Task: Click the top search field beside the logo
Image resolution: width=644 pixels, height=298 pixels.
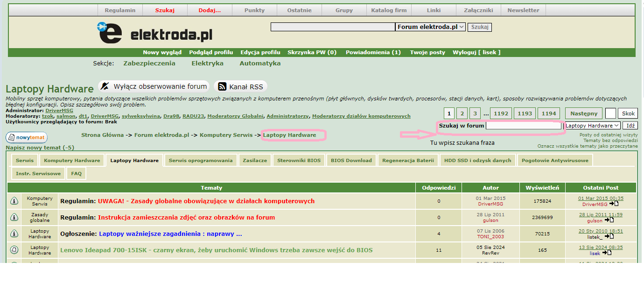Action: pos(333,27)
